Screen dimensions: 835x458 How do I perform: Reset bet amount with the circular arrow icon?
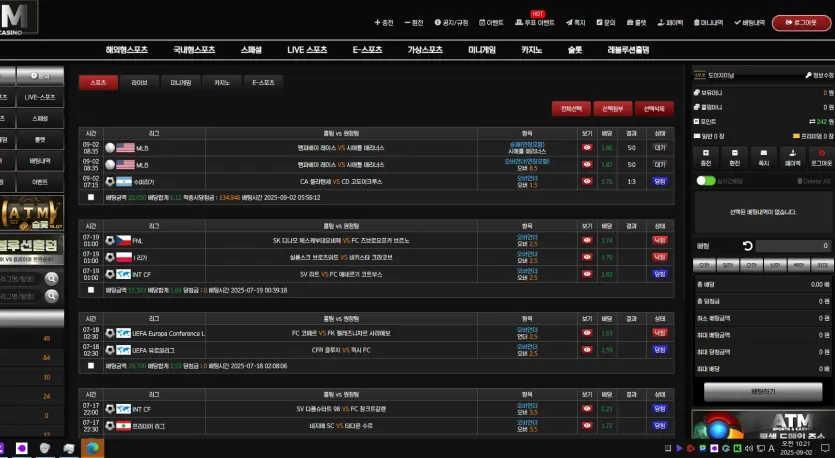(x=748, y=246)
